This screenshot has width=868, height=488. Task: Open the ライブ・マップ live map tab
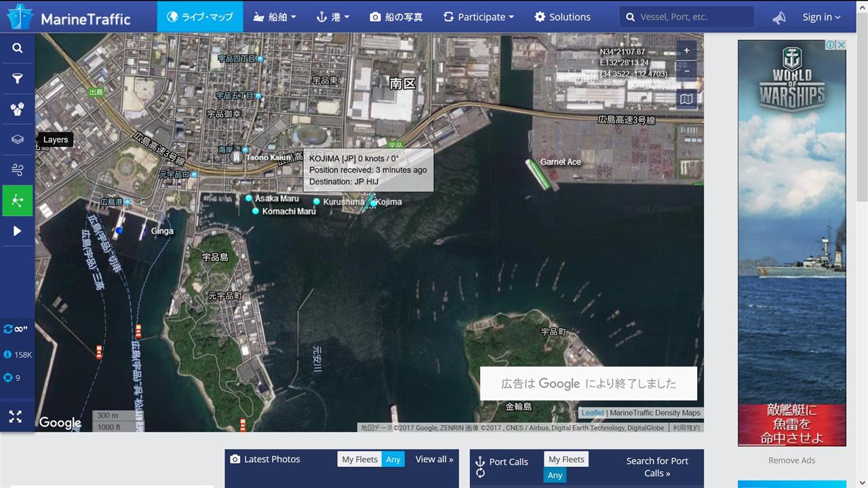click(200, 17)
